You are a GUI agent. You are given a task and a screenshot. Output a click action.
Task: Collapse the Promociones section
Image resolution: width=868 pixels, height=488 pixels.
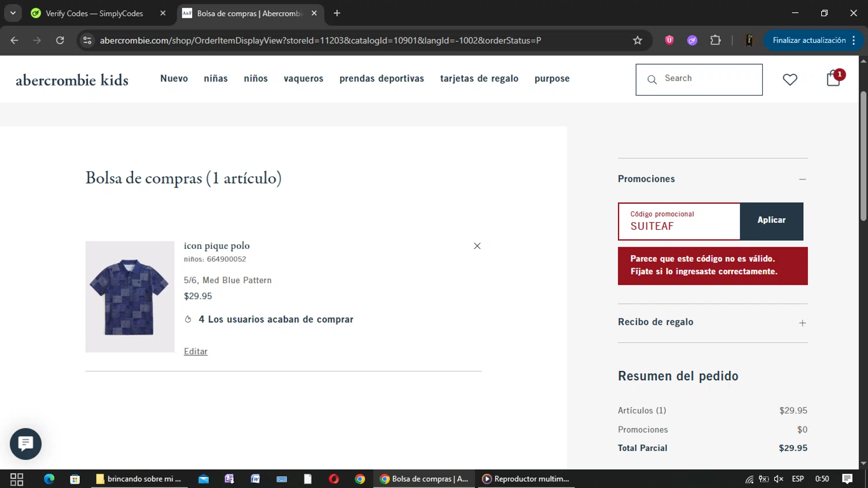pyautogui.click(x=802, y=179)
